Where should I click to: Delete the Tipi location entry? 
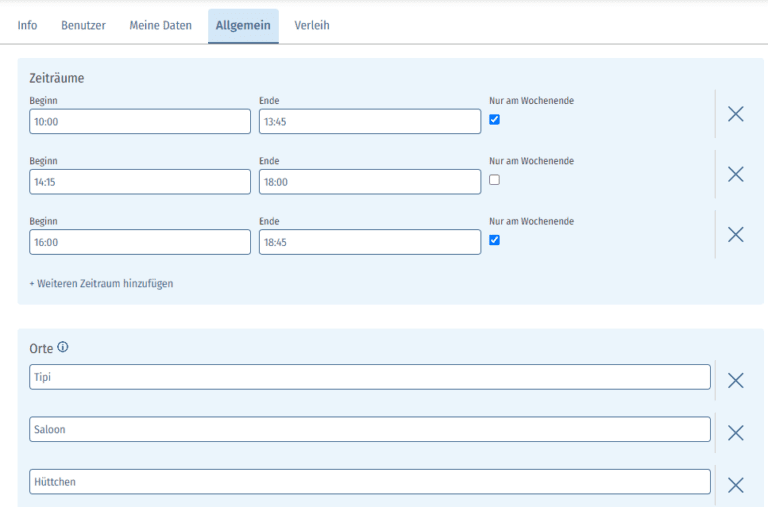point(735,380)
